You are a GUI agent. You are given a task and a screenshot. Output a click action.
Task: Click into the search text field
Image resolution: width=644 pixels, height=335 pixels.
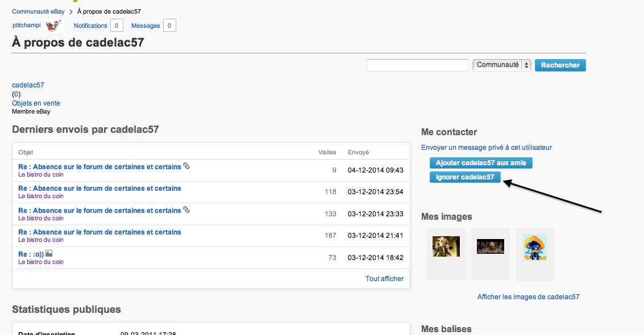418,65
